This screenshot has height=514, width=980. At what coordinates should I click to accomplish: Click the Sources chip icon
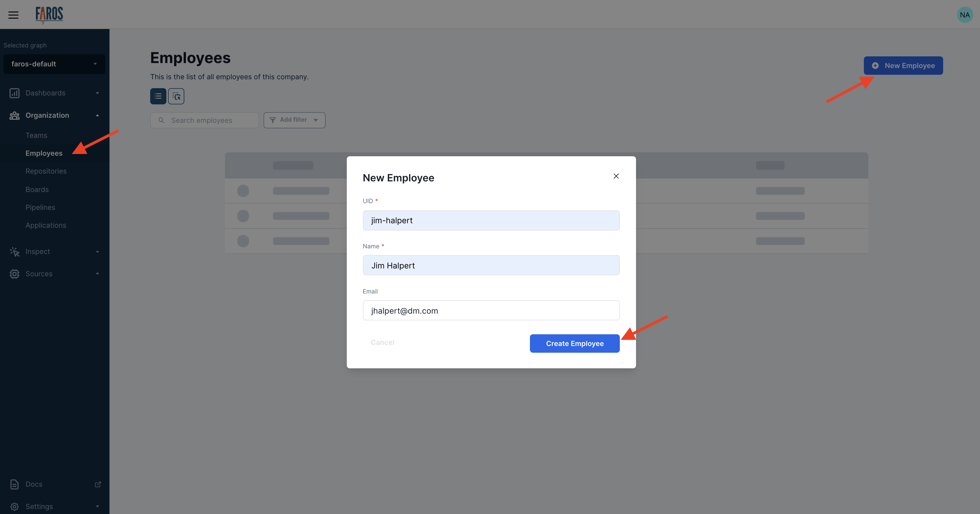(15, 274)
